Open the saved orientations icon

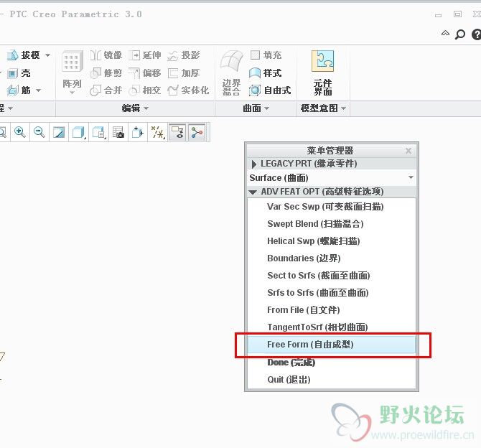(x=98, y=132)
